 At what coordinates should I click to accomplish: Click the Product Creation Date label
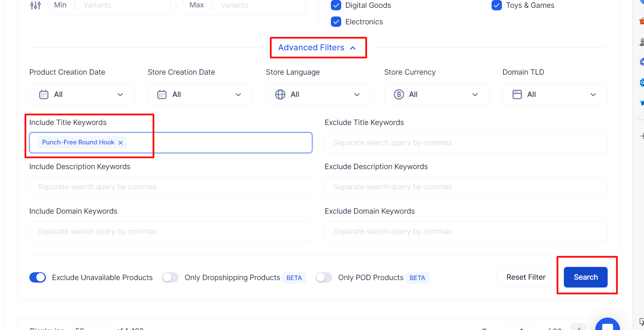pos(67,72)
